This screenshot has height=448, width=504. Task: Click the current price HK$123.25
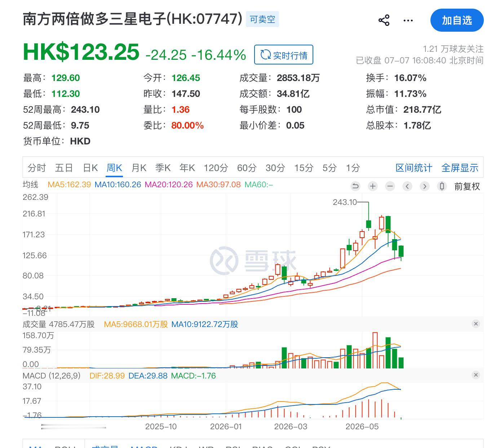click(81, 52)
